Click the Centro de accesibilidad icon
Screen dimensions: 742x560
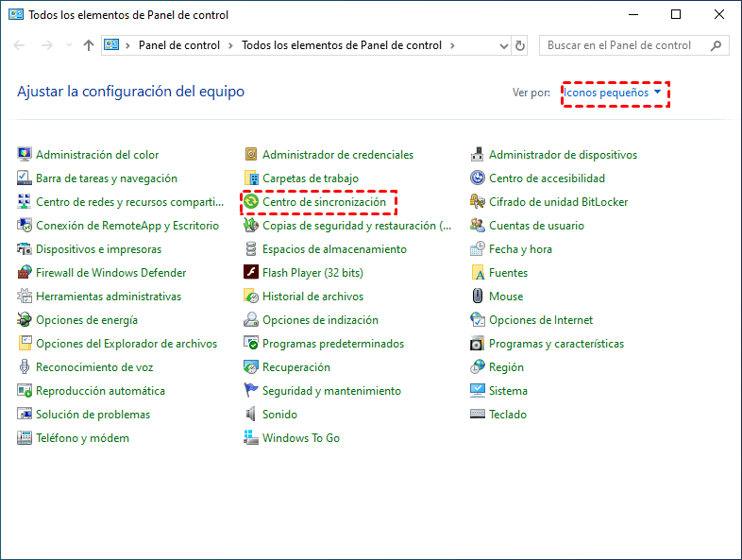coord(478,178)
